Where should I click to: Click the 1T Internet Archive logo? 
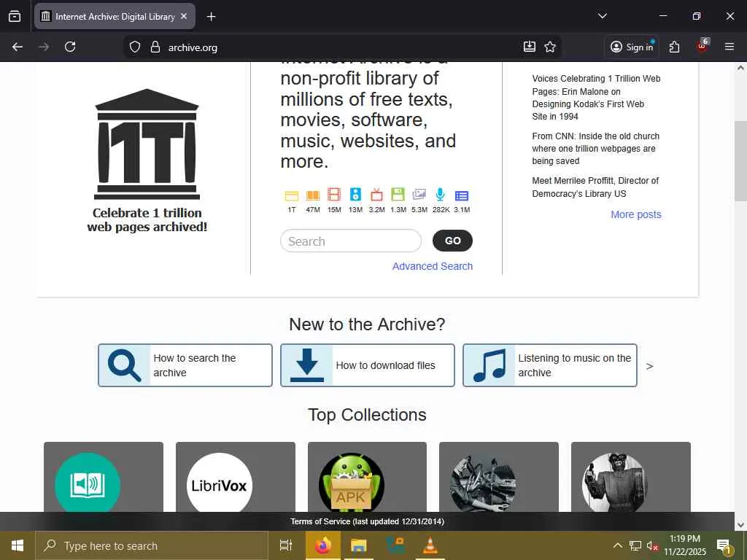tap(147, 144)
